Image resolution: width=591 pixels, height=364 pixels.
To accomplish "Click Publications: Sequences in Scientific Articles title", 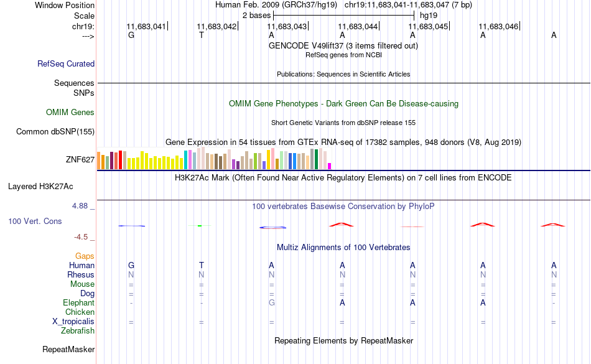I will [343, 74].
